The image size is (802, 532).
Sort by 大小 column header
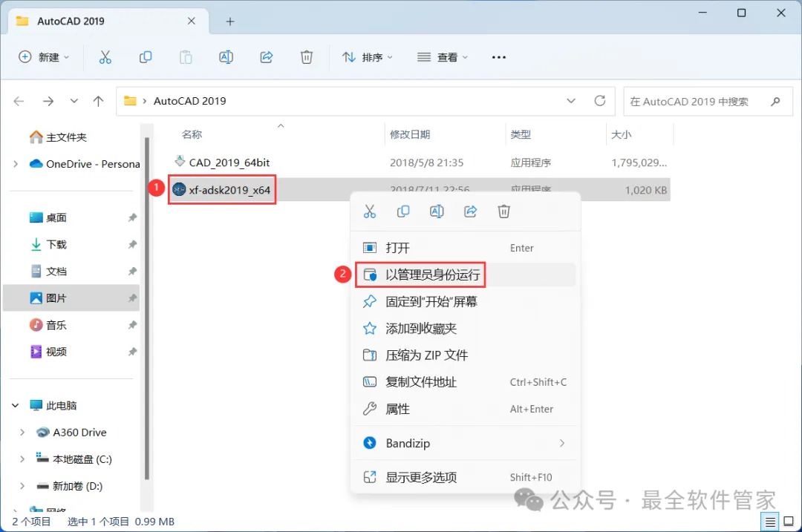pyautogui.click(x=621, y=134)
